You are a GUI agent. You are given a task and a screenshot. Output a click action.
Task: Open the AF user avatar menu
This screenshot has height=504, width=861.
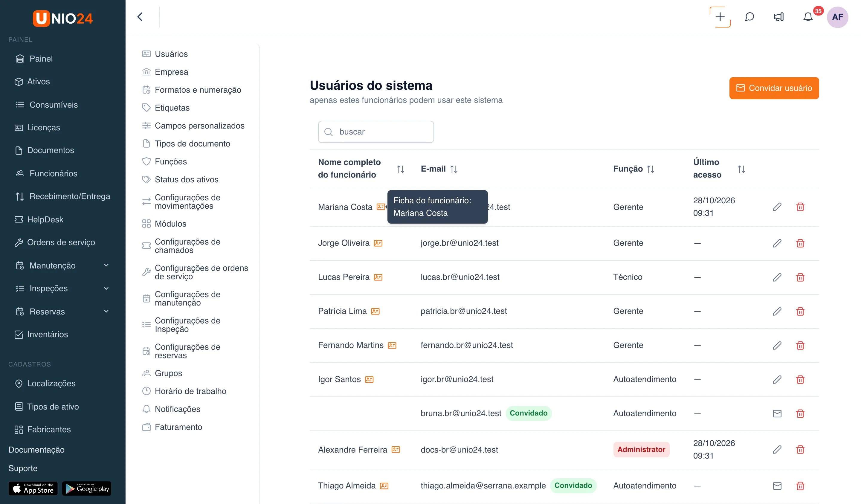pyautogui.click(x=837, y=17)
